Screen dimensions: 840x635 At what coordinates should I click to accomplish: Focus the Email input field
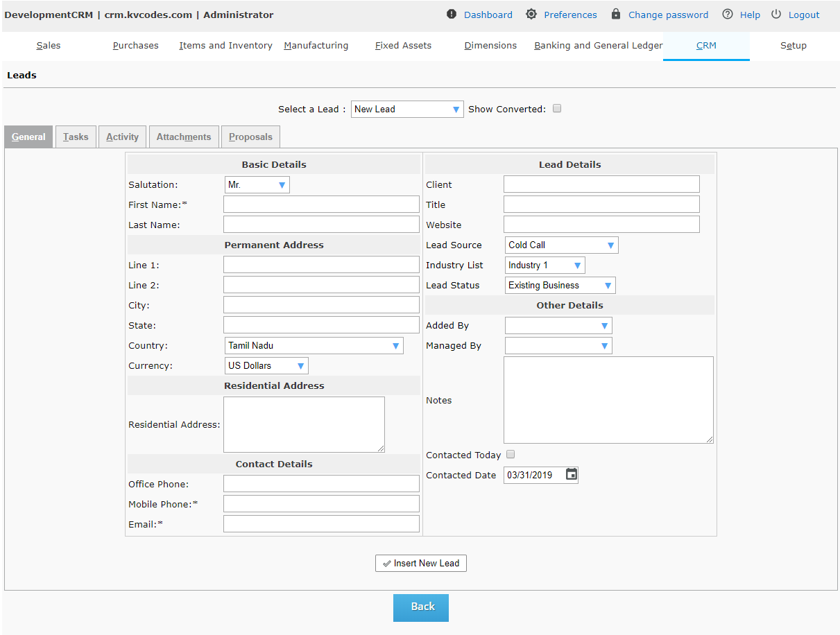(x=321, y=524)
